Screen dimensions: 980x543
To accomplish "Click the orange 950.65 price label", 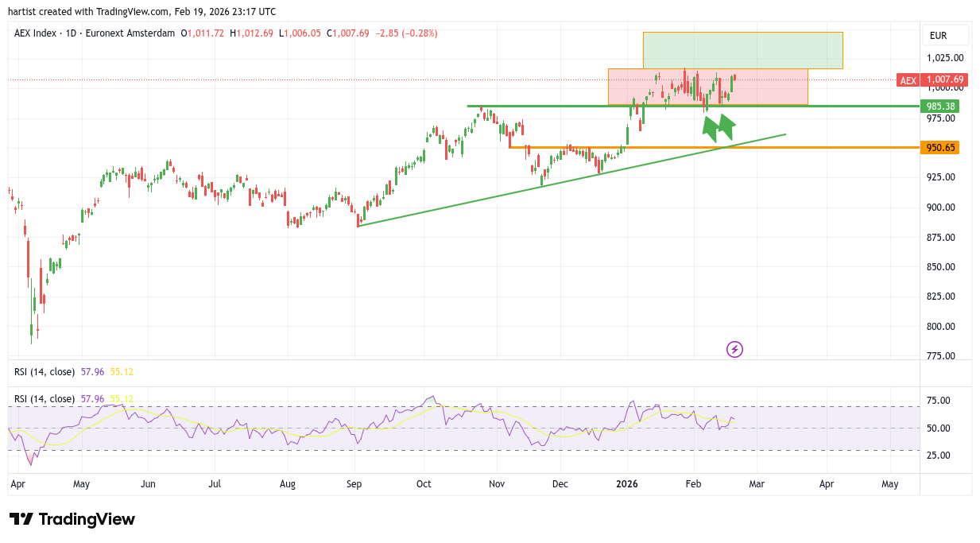I will [940, 148].
